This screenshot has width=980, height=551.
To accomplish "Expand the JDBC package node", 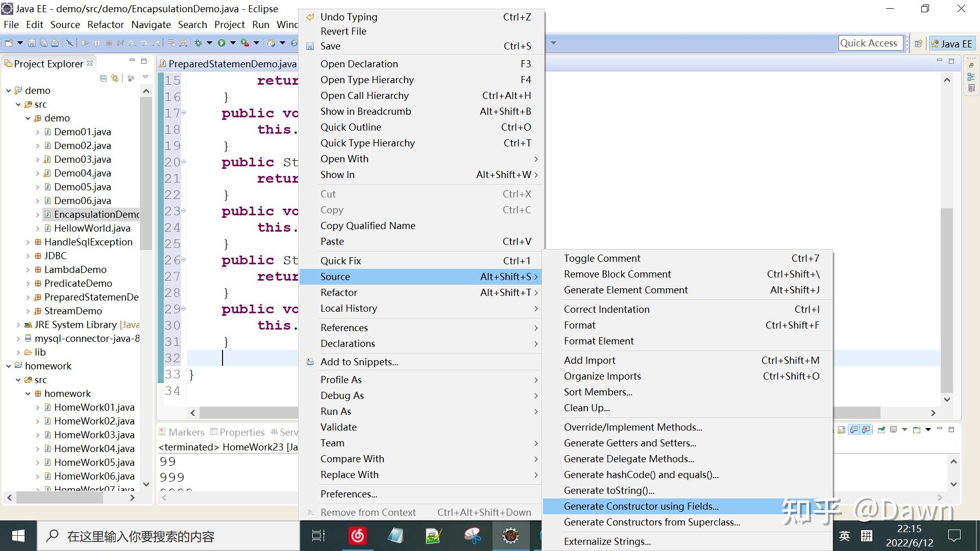I will (28, 256).
